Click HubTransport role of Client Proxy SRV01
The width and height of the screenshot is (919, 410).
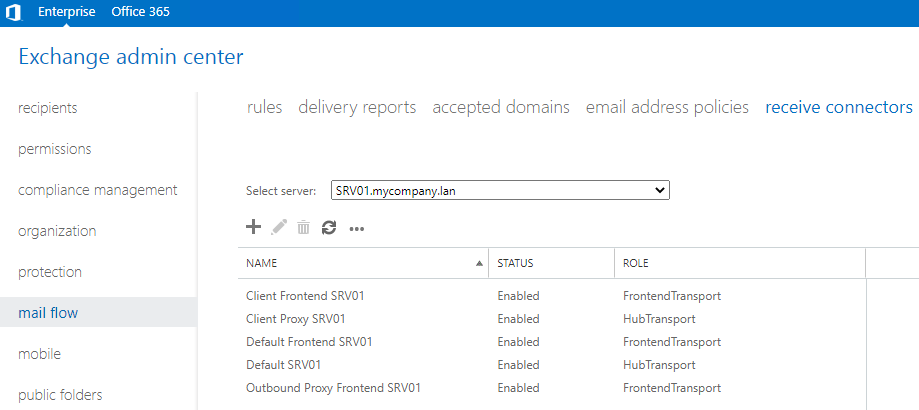tap(659, 319)
